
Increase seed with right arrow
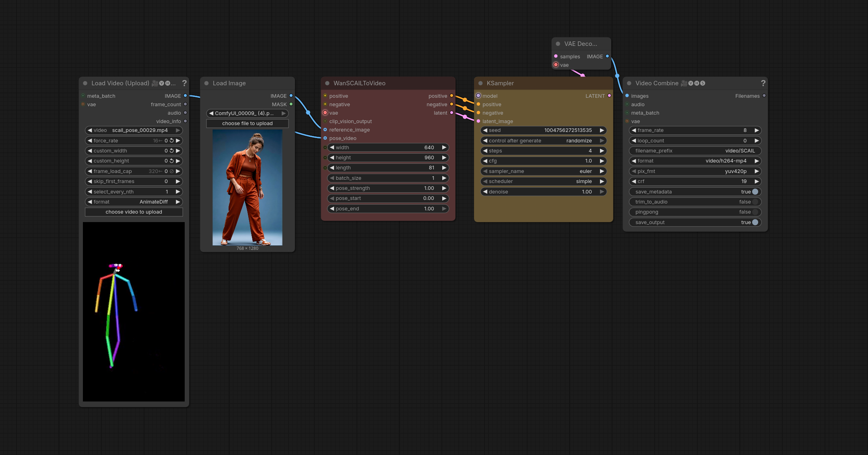click(x=602, y=130)
